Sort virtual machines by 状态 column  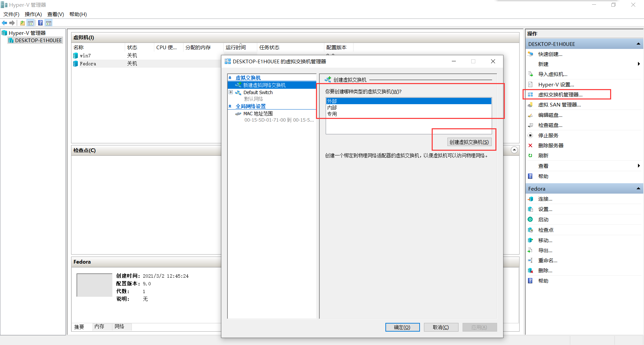[x=139, y=47]
